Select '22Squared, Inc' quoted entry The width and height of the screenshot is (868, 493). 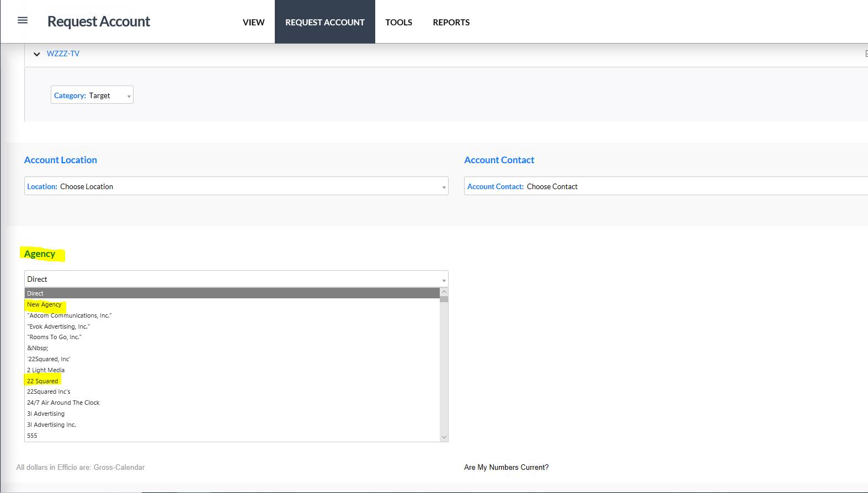232,359
